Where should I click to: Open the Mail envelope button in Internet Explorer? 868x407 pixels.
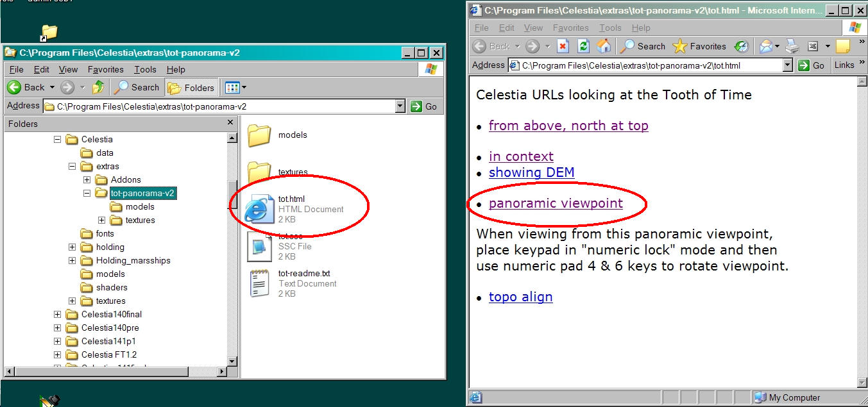pyautogui.click(x=765, y=46)
